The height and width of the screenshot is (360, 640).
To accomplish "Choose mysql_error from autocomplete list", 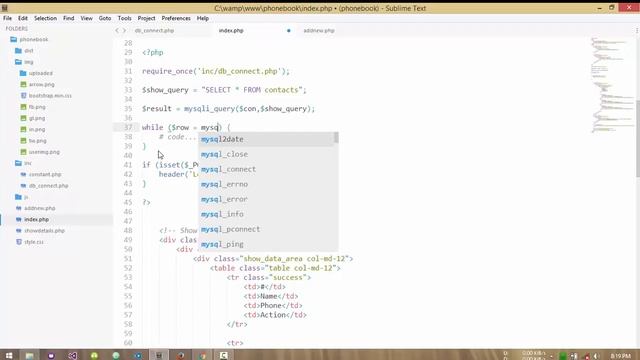I will tap(268, 199).
